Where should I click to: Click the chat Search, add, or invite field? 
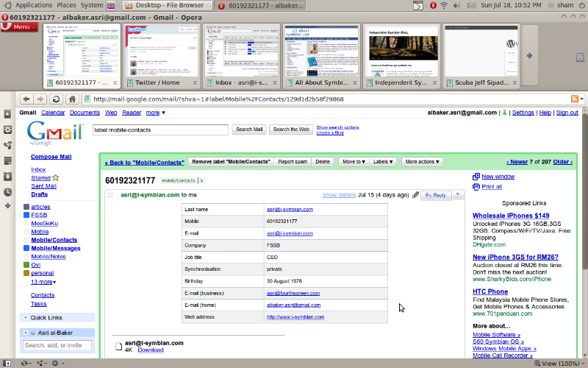point(57,345)
